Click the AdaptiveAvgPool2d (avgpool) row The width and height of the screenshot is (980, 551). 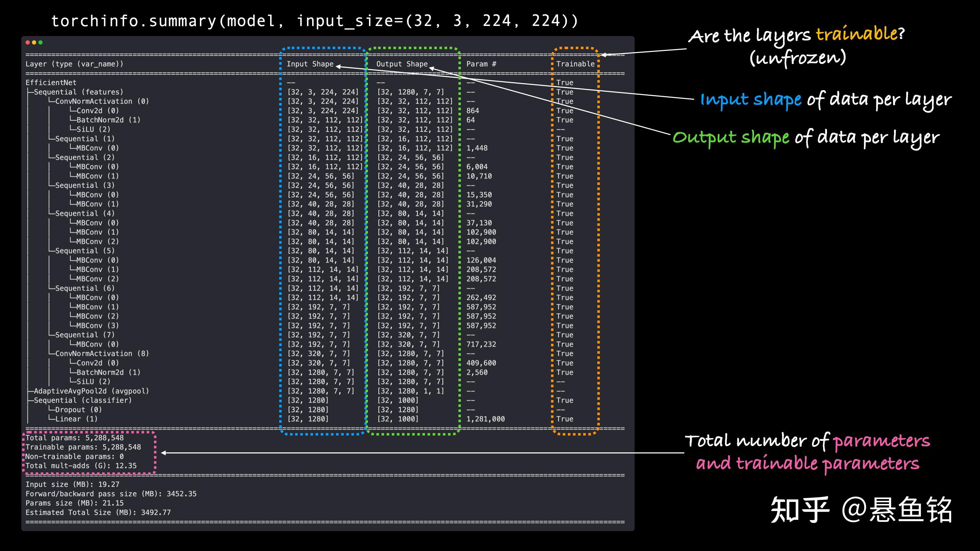coord(91,391)
